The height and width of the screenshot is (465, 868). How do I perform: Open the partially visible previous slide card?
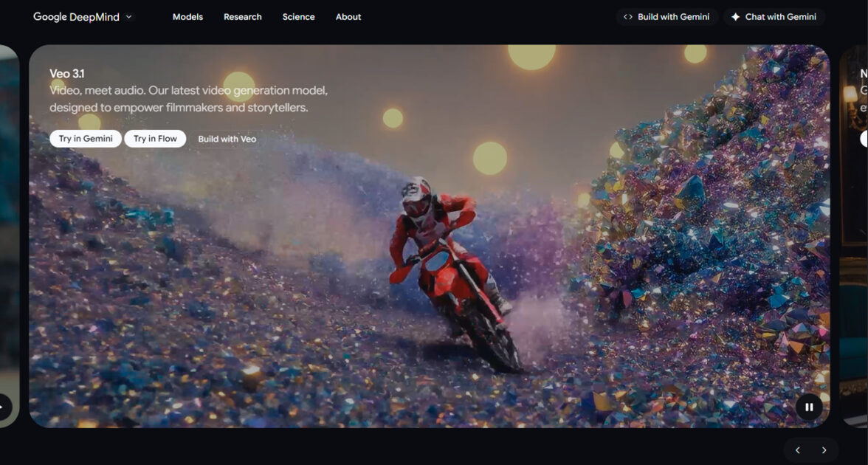[10, 236]
